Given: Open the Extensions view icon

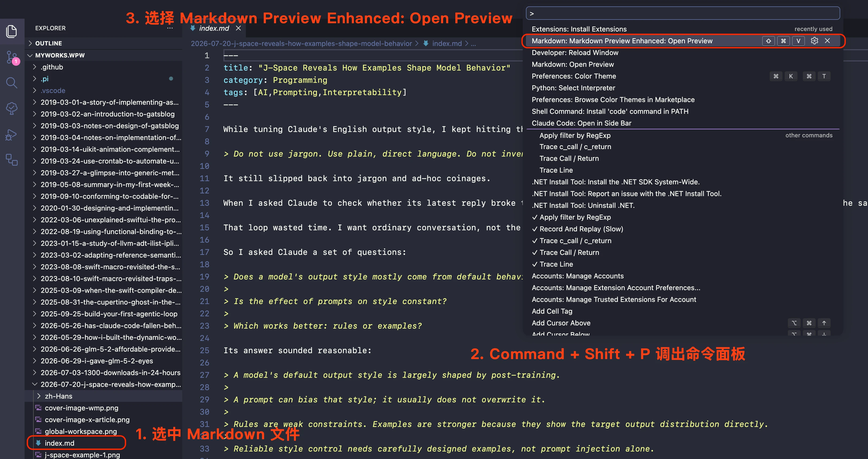Looking at the screenshot, I should 12,160.
